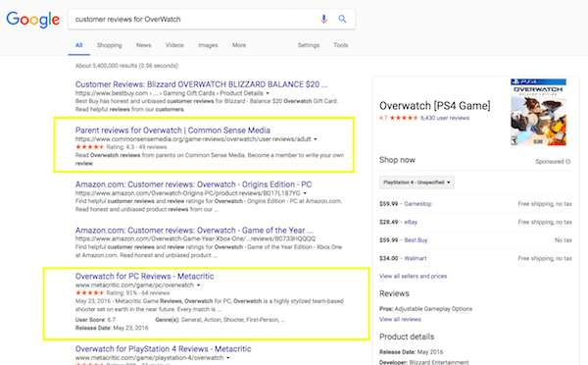Open the More search categories menu
Screen dimensions: 588x365
pos(239,45)
